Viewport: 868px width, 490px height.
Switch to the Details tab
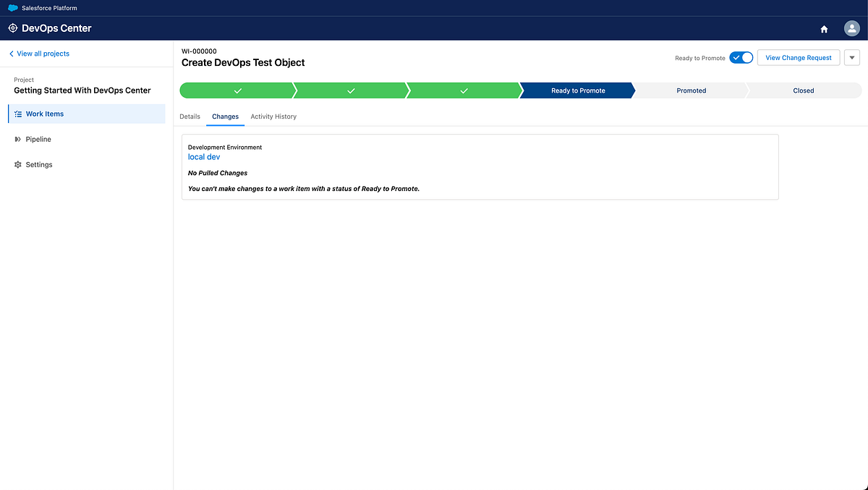point(190,116)
